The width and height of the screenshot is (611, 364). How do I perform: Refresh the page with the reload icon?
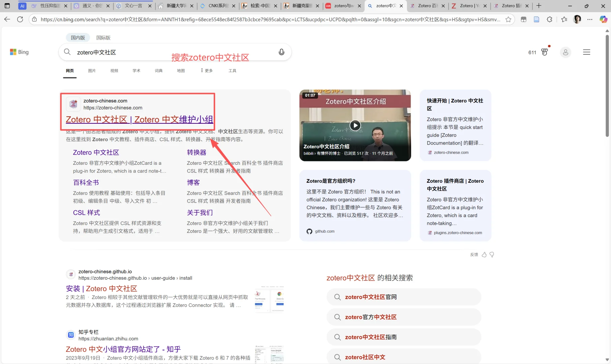click(20, 19)
